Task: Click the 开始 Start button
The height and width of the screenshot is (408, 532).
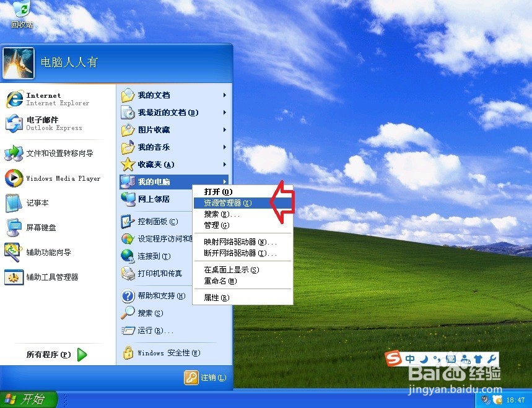Action: coord(28,399)
